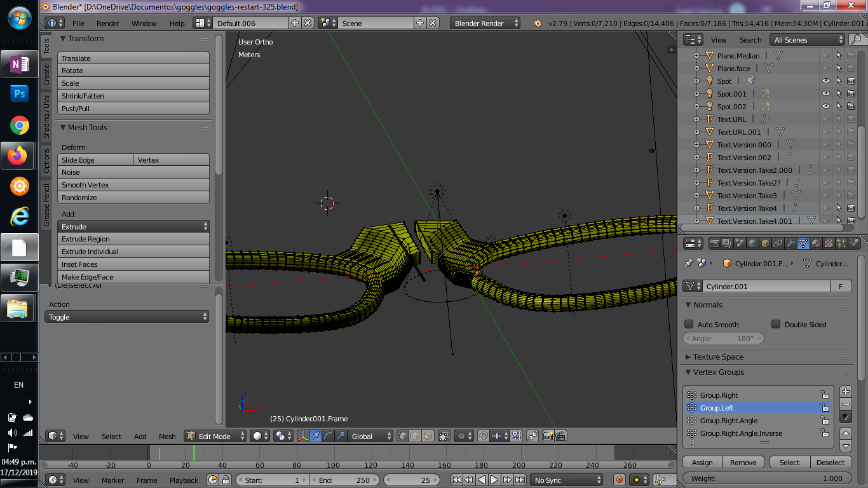Toggle visibility eye of Spot.001
Viewport: 868px width, 488px height.
click(x=826, y=93)
